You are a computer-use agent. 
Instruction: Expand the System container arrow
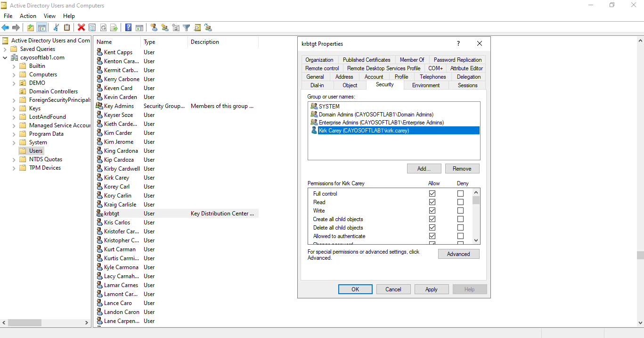point(14,142)
